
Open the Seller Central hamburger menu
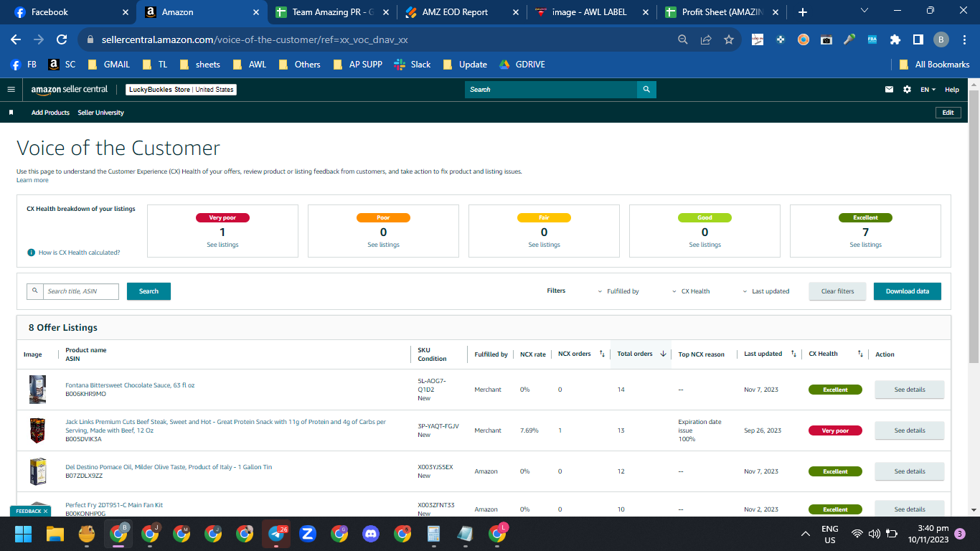[11, 90]
